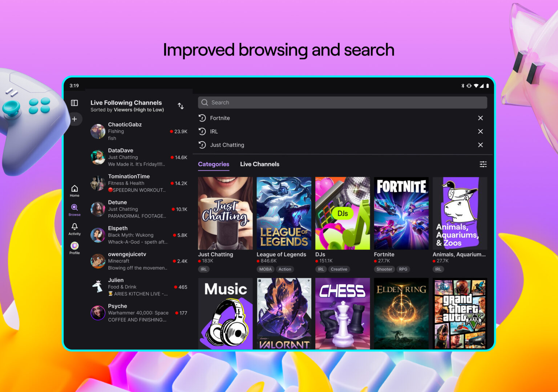The height and width of the screenshot is (392, 558).
Task: Open the Just Chatting category
Action: click(225, 213)
